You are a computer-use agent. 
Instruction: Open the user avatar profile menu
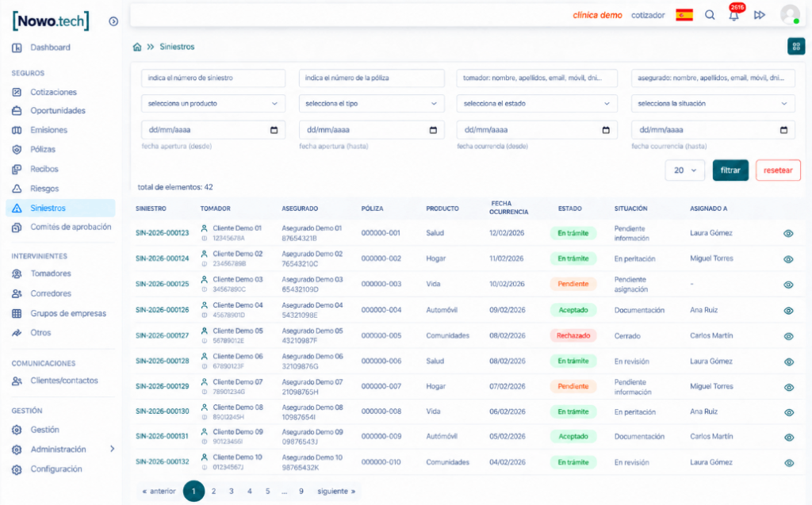click(x=791, y=14)
